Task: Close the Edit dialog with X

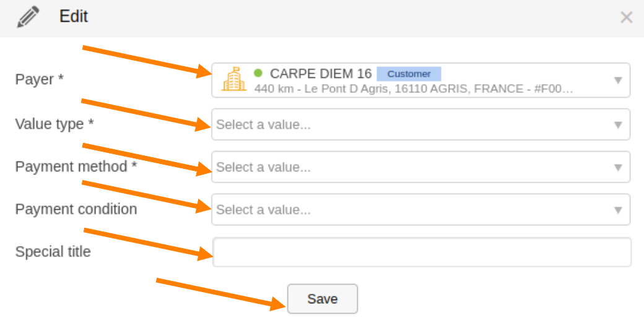Action: [x=626, y=17]
